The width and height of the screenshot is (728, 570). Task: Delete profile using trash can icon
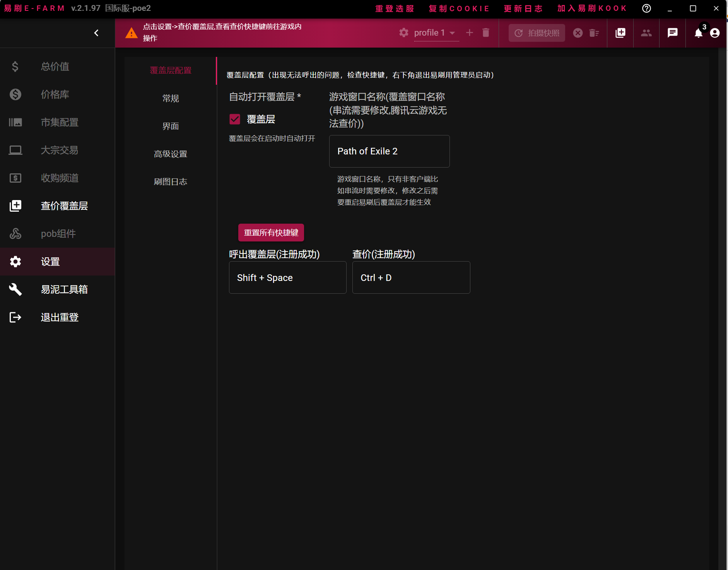tap(486, 33)
